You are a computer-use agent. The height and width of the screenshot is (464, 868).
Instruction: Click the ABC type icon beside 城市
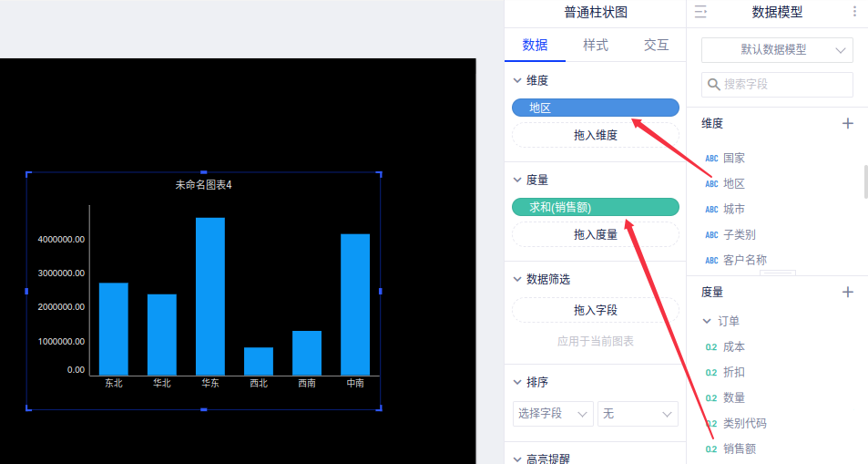[711, 209]
